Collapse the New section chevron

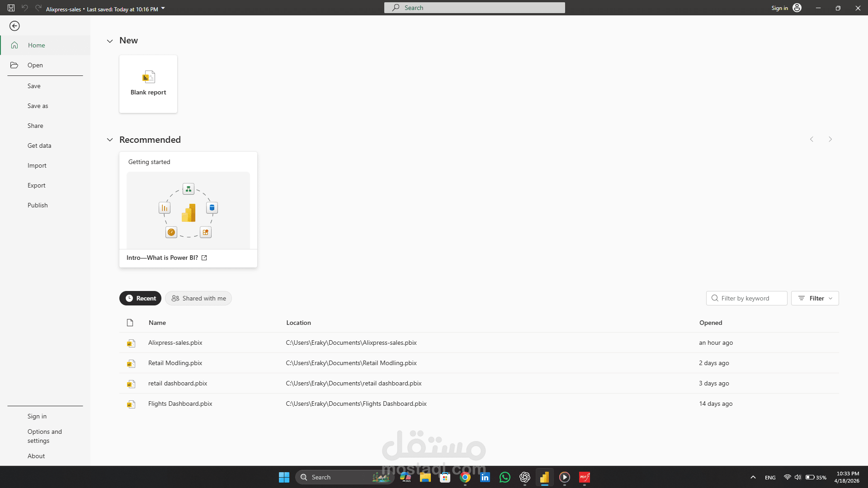(109, 41)
